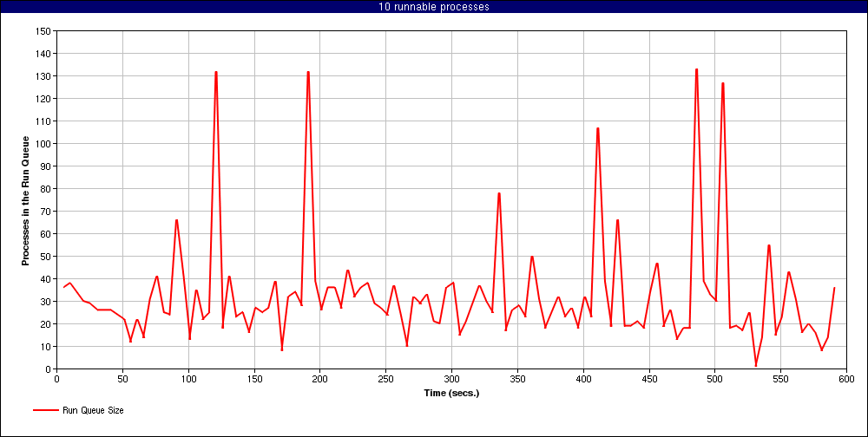Click the y-axis value 140
The height and width of the screenshot is (437, 868).
tap(43, 54)
